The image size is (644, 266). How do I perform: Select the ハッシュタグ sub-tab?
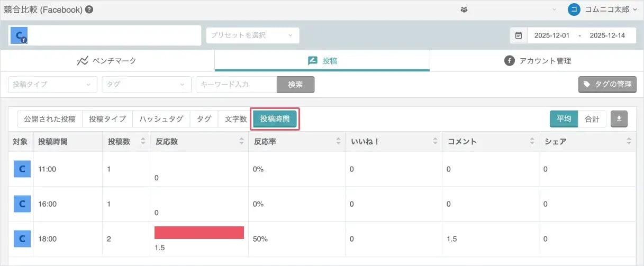(161, 119)
